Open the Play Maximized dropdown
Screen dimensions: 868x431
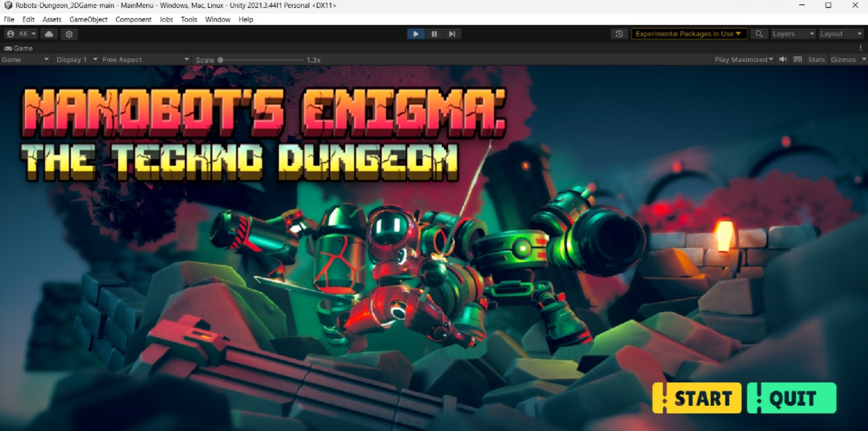(x=744, y=60)
